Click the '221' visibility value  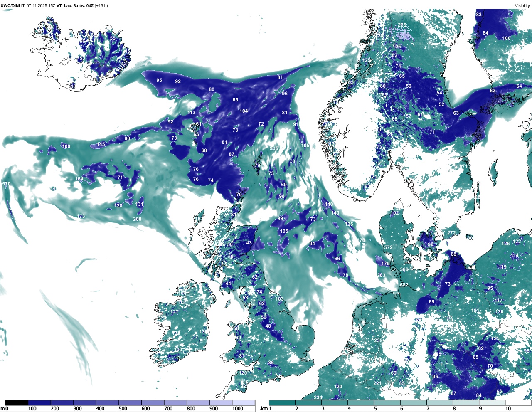(x=377, y=383)
